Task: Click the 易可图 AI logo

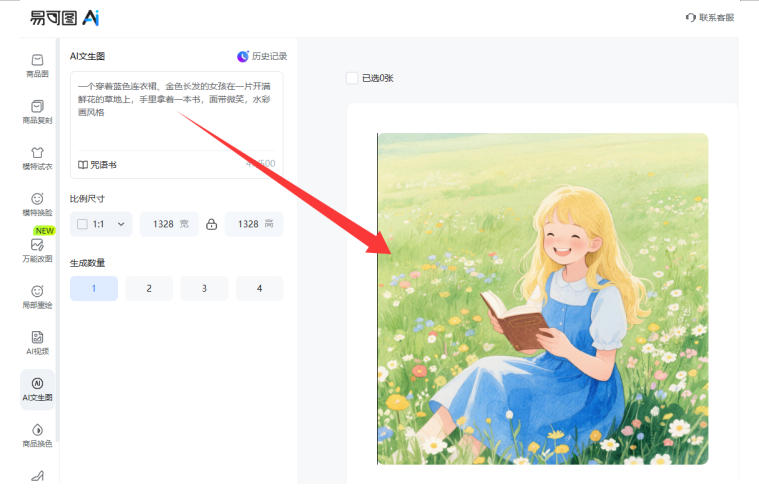Action: click(64, 18)
